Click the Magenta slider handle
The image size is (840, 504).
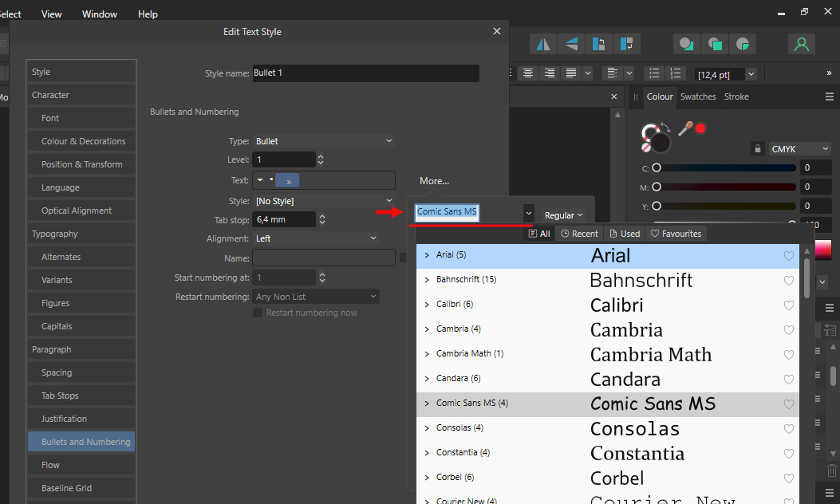pyautogui.click(x=657, y=187)
